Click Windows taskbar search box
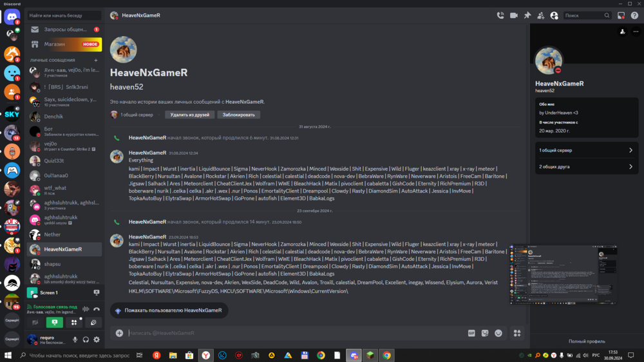The height and width of the screenshot is (362, 644). [x=75, y=356]
